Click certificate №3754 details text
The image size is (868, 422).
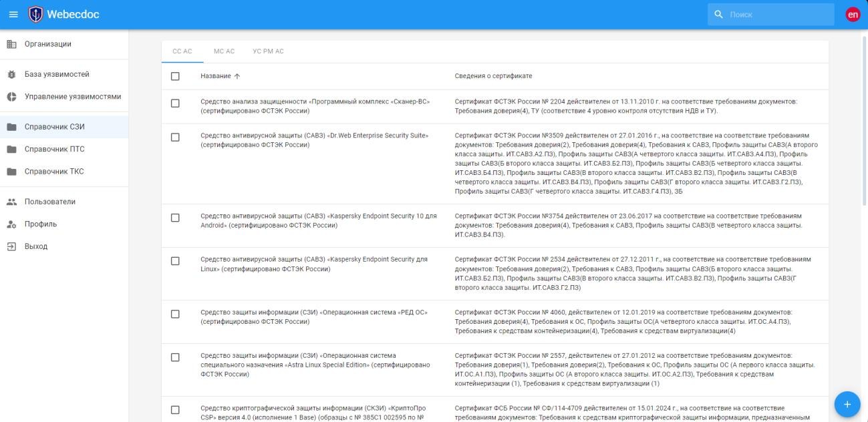(x=629, y=226)
